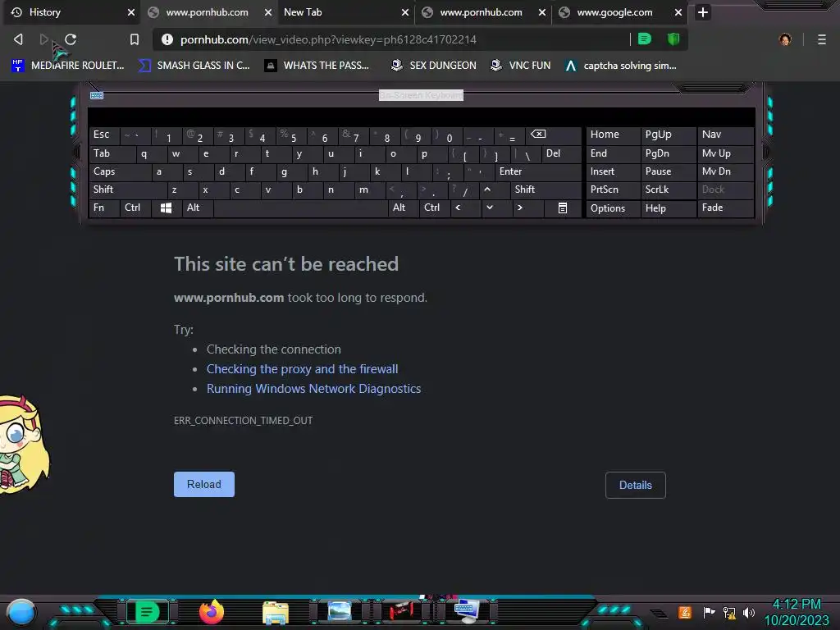
Task: Open the green chat app on taskbar
Action: pos(148,612)
